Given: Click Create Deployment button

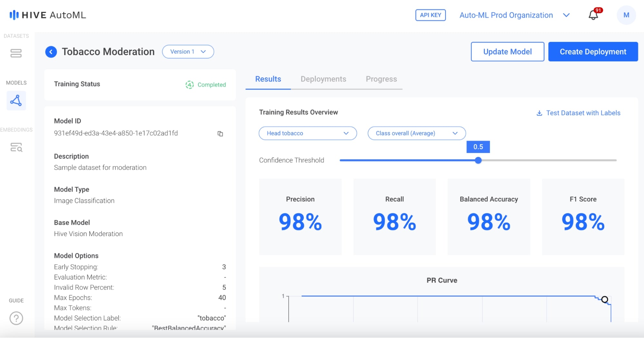Looking at the screenshot, I should coord(593,52).
